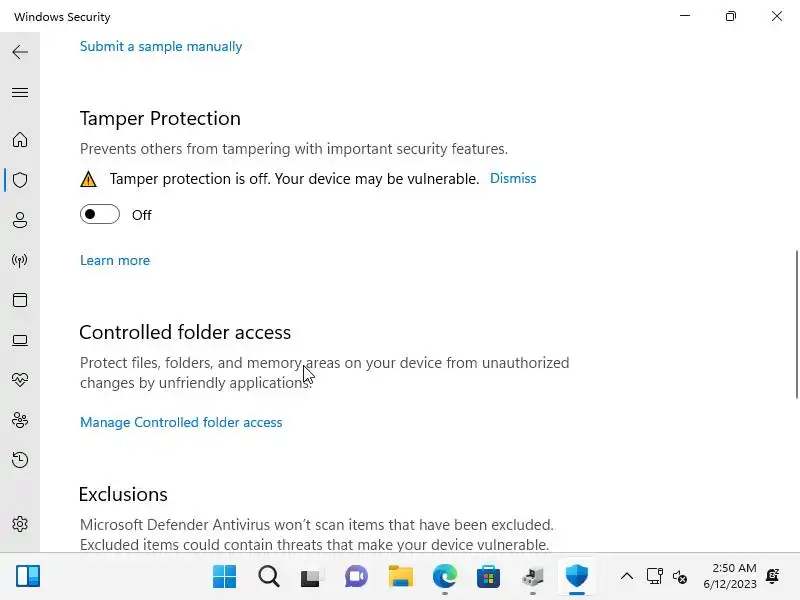Go back with the back arrow

(20, 52)
